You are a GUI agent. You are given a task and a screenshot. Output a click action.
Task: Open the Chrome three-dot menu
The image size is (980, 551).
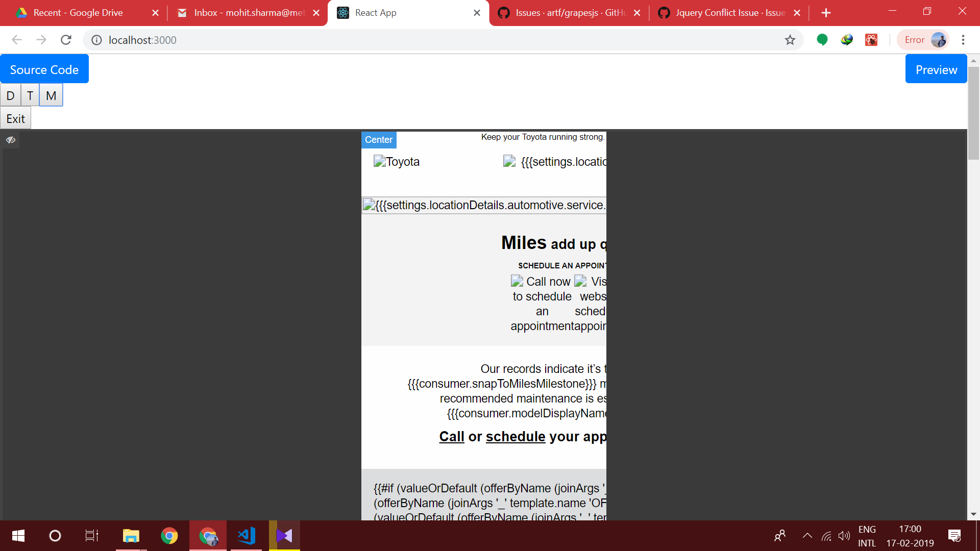tap(963, 40)
